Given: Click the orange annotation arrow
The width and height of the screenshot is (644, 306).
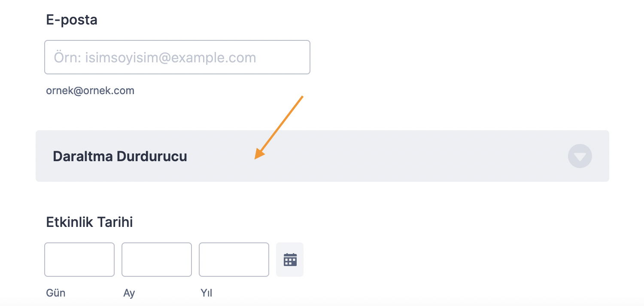Looking at the screenshot, I should pyautogui.click(x=281, y=125).
